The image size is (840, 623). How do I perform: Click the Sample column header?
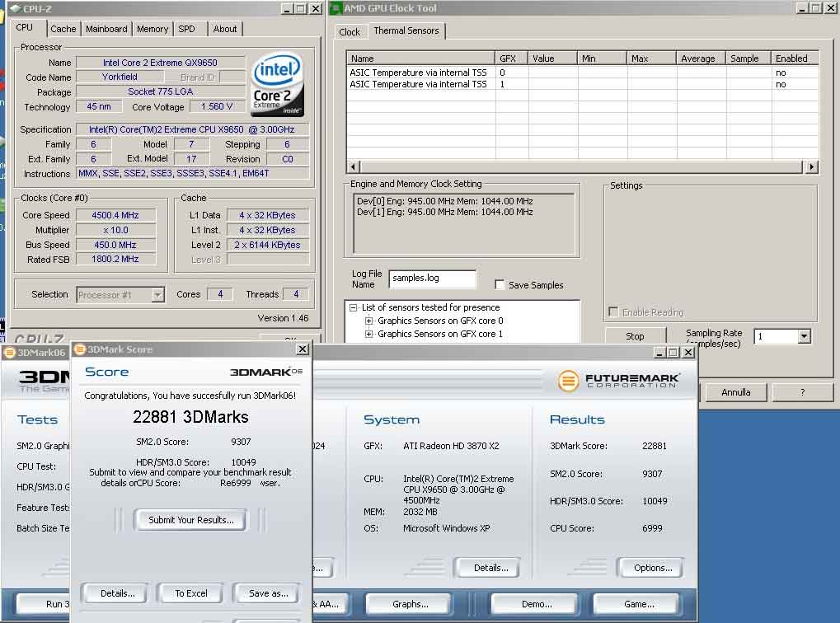click(748, 59)
